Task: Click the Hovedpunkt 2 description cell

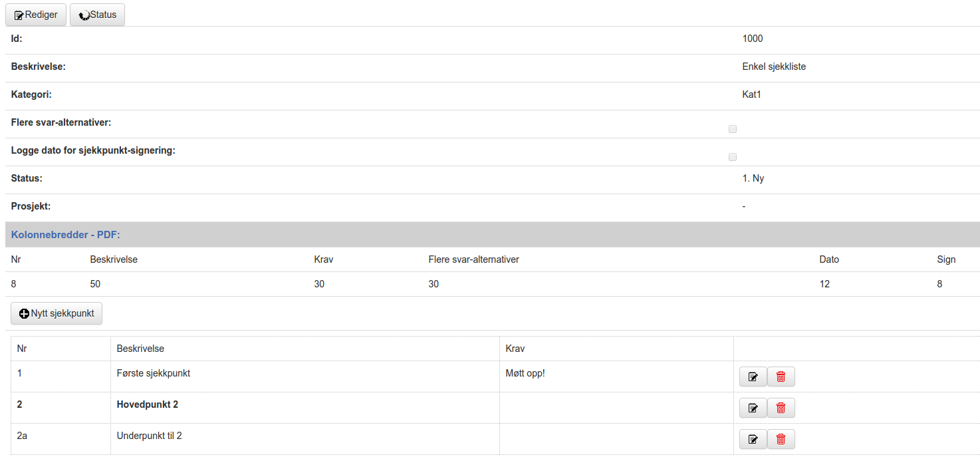Action: tap(305, 408)
